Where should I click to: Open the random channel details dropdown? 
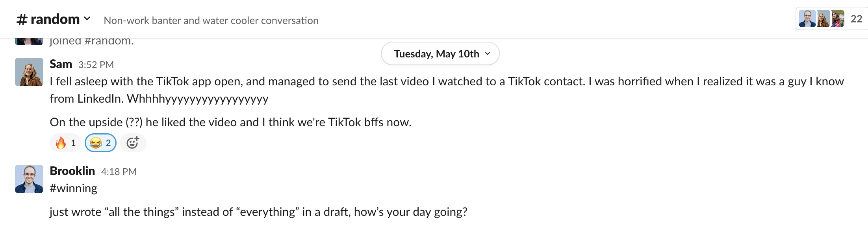55,19
